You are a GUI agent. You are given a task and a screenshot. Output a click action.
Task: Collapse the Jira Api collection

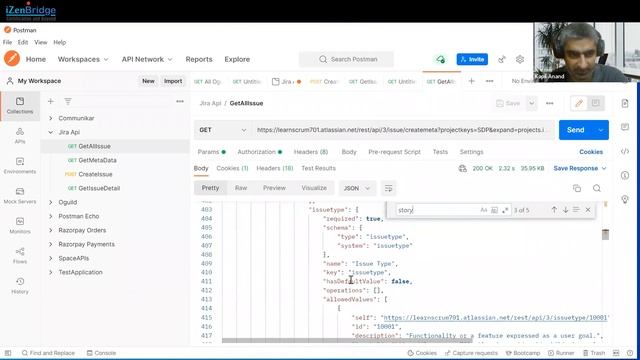51,132
